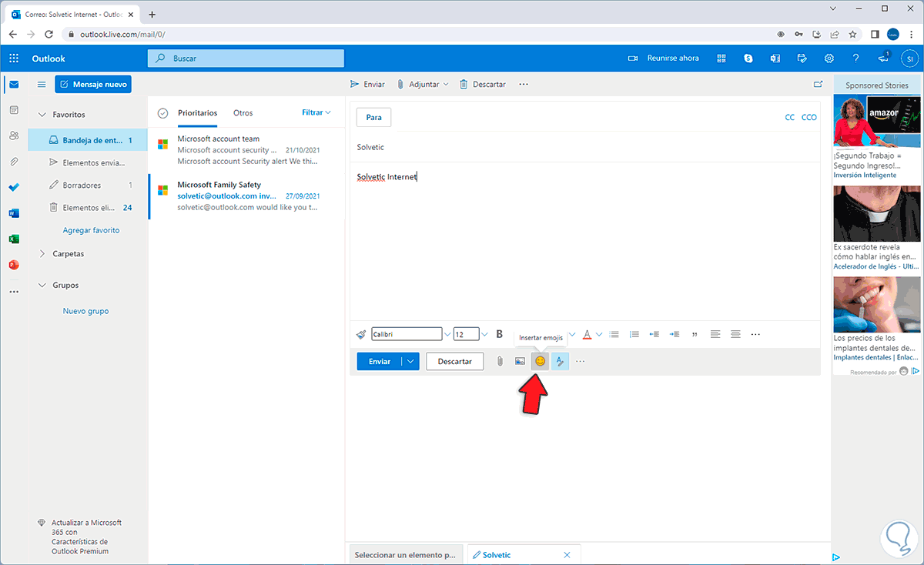924x565 pixels.
Task: Open Settings gear in header
Action: coord(829,59)
